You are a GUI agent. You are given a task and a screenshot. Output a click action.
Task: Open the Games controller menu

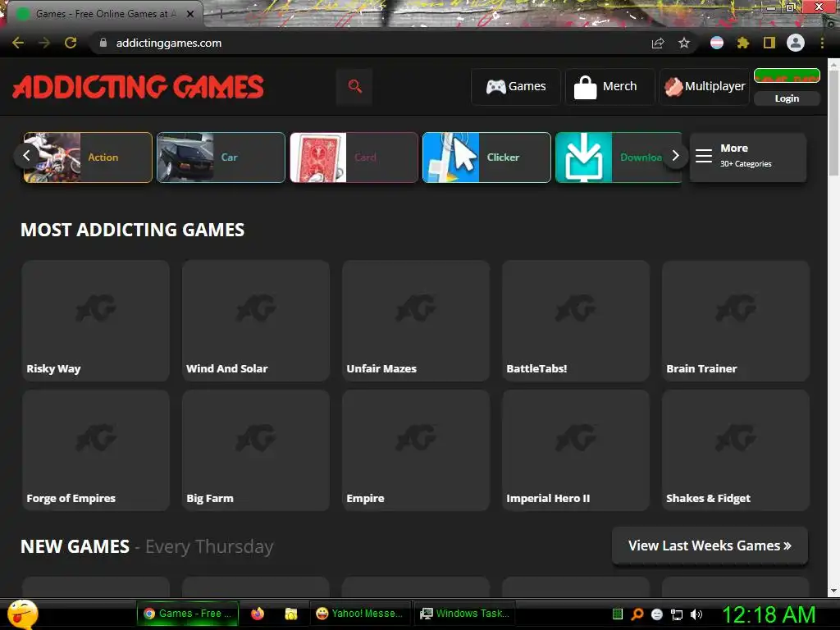(x=516, y=86)
